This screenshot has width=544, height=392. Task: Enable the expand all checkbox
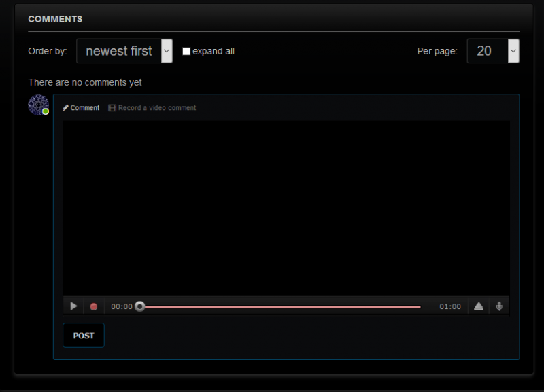point(186,52)
